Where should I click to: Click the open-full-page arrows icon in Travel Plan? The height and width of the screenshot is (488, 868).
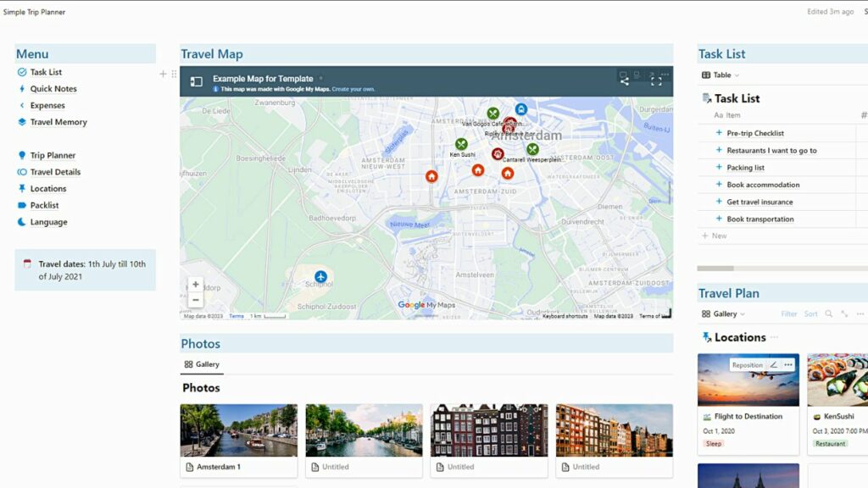(844, 313)
